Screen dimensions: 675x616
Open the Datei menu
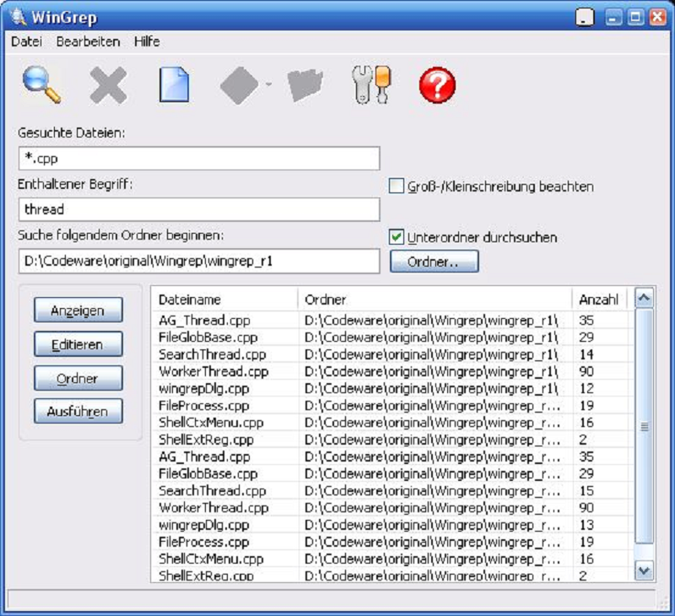pyautogui.click(x=27, y=41)
